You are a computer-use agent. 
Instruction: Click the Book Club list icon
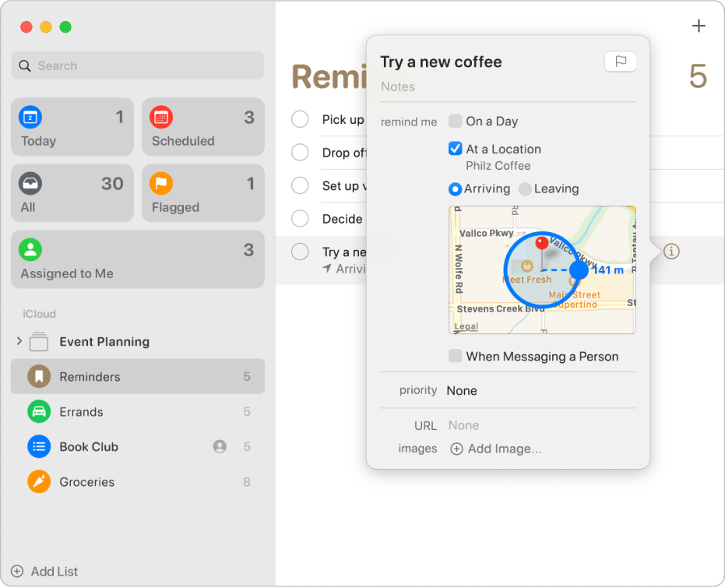(39, 446)
